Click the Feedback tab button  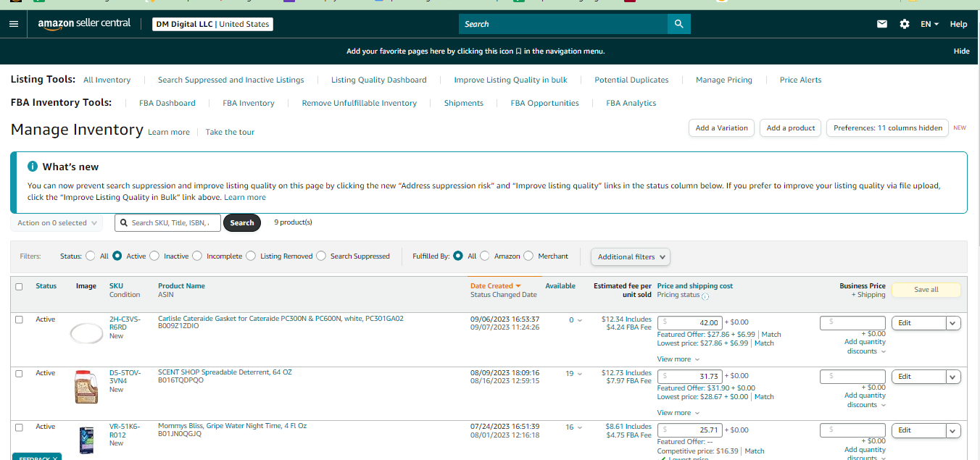coord(36,457)
